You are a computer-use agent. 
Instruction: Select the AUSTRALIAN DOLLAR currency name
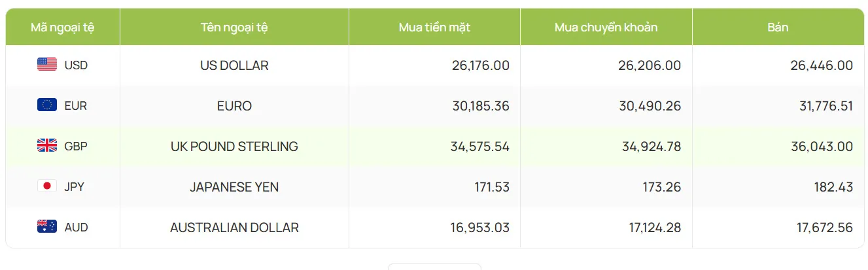point(234,228)
